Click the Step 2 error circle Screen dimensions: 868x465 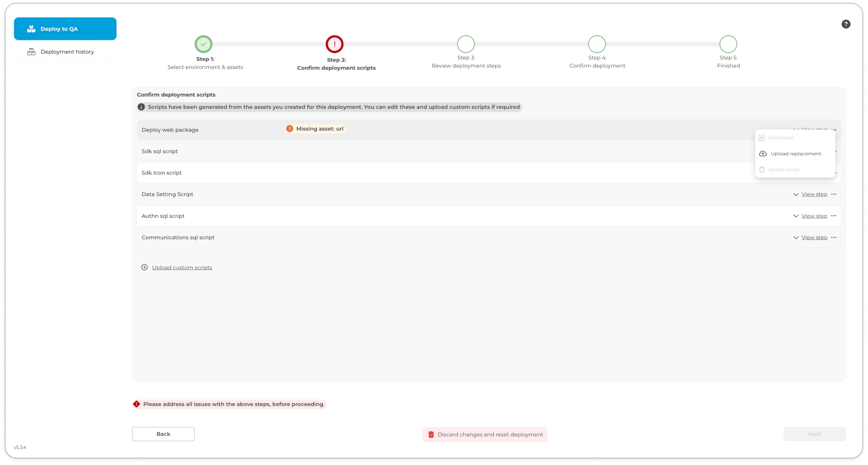pyautogui.click(x=335, y=44)
